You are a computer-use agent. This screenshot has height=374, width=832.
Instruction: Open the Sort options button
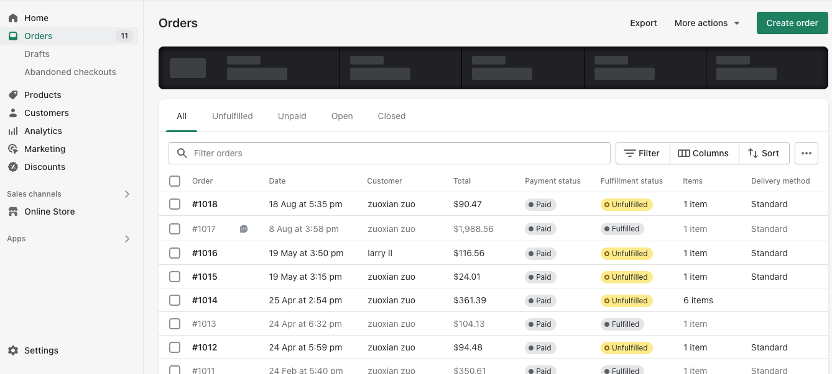pyautogui.click(x=764, y=153)
